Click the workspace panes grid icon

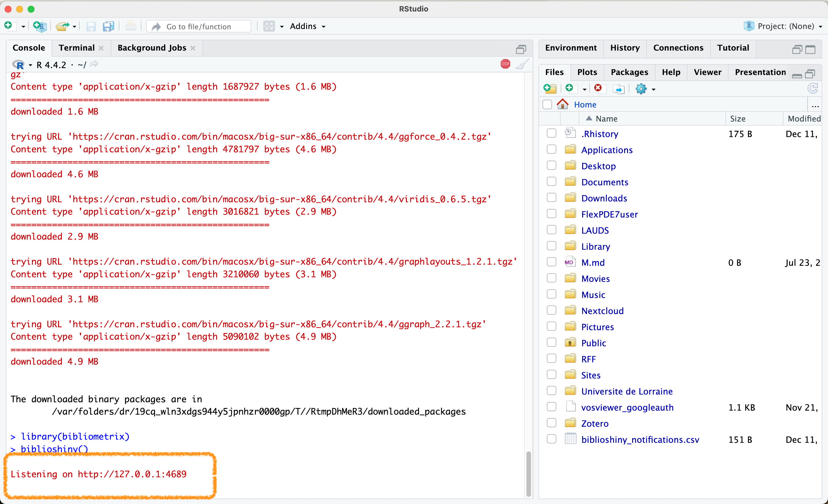269,26
